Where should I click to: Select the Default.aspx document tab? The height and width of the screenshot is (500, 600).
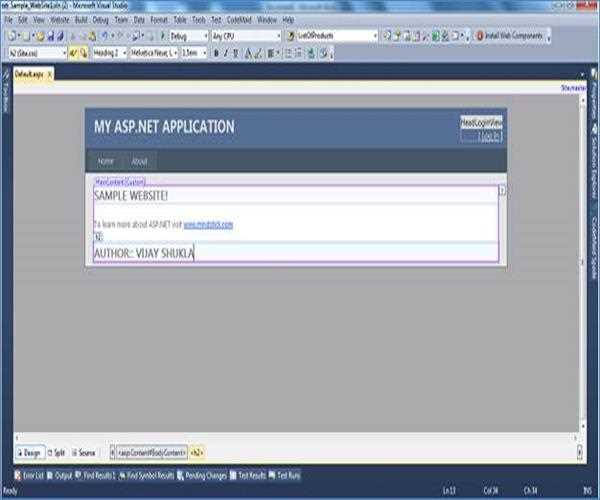(29, 75)
